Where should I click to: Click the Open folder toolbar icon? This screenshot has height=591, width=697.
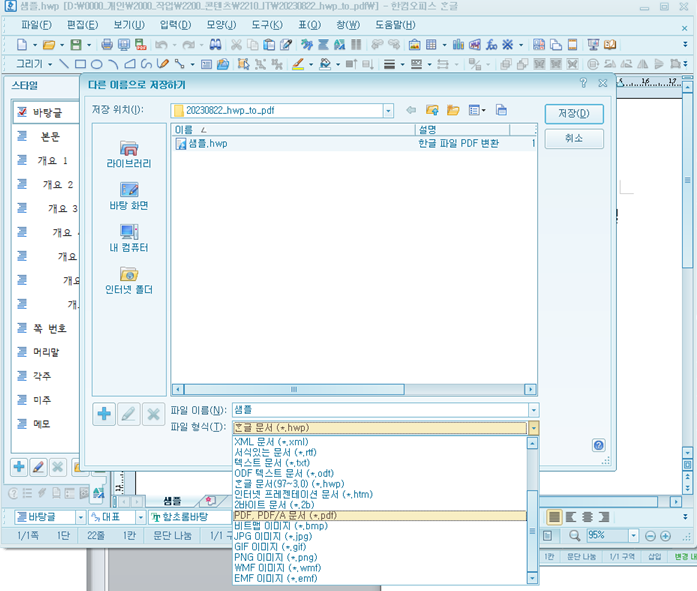(x=49, y=45)
